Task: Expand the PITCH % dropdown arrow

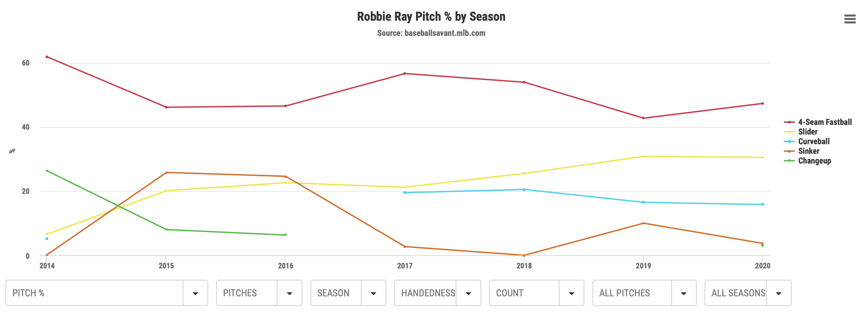Action: [x=195, y=293]
